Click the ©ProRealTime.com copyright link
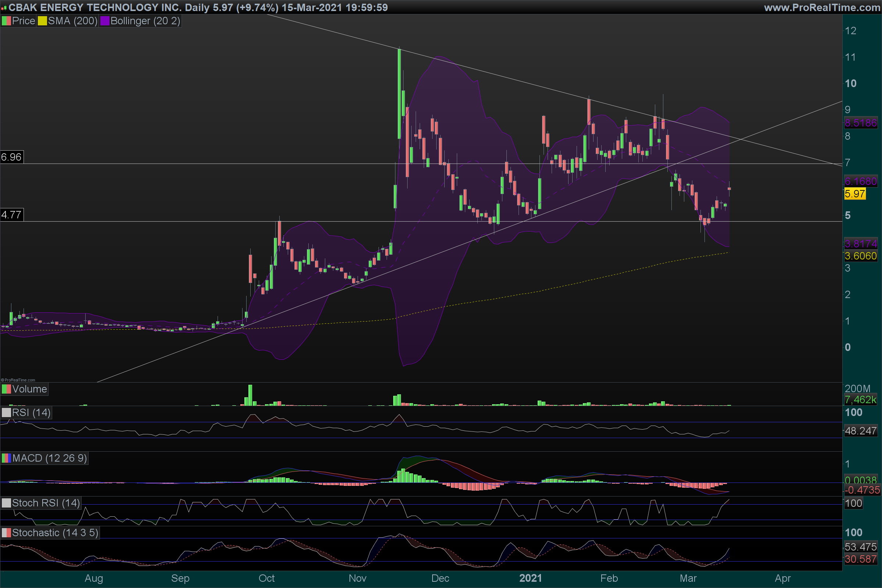 [18, 380]
